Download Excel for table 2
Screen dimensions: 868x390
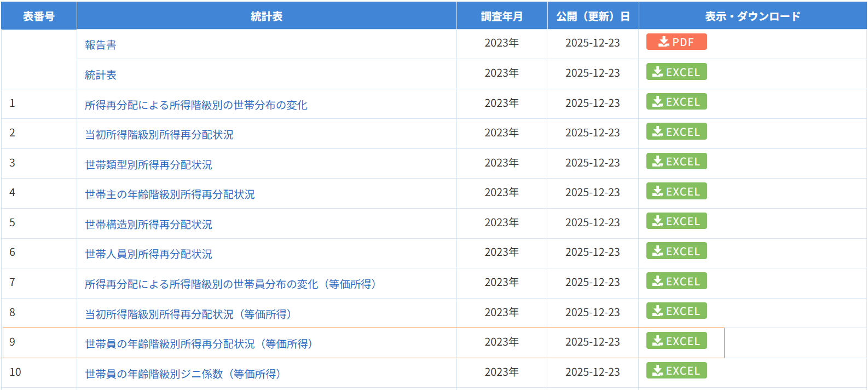coord(676,132)
